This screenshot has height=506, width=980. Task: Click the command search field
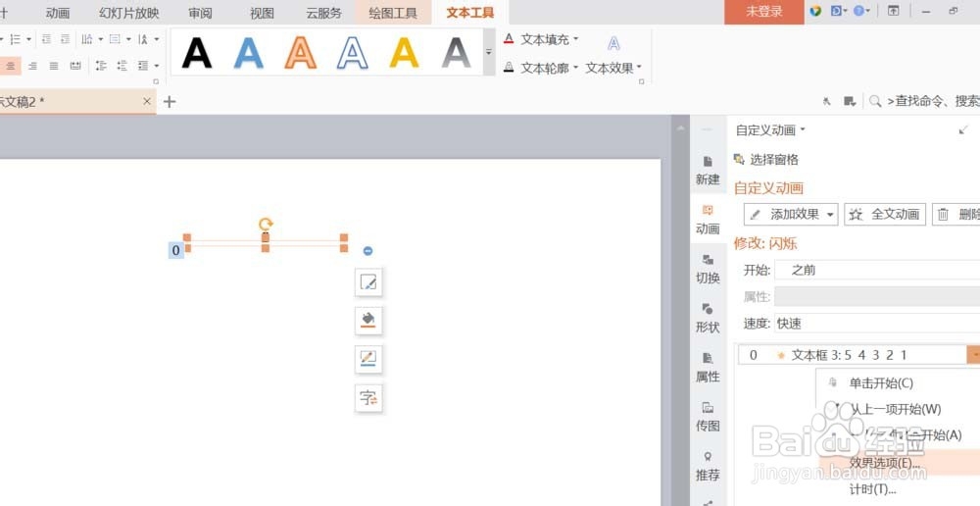(924, 101)
